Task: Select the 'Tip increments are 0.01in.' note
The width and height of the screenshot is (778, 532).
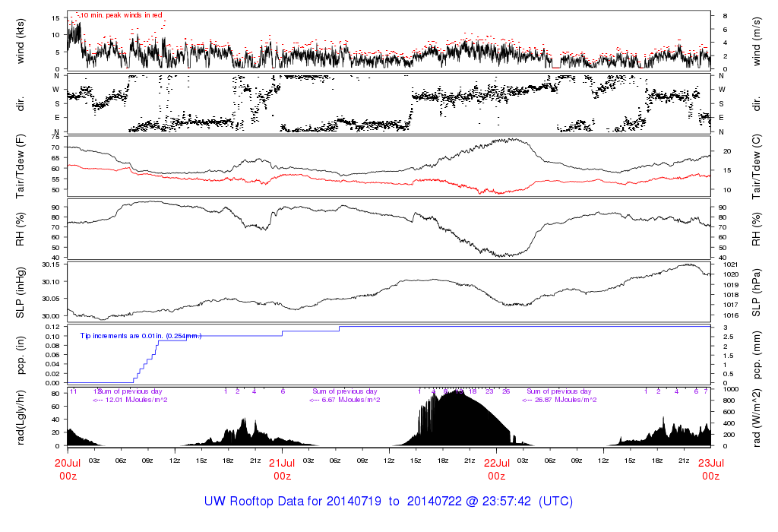Action: [141, 335]
